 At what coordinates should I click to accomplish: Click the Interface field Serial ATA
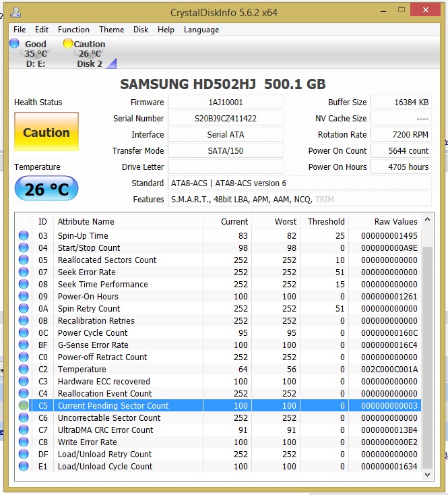226,134
